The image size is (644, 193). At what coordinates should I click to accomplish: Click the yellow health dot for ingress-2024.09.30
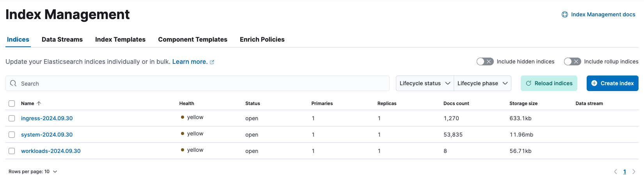point(183,117)
